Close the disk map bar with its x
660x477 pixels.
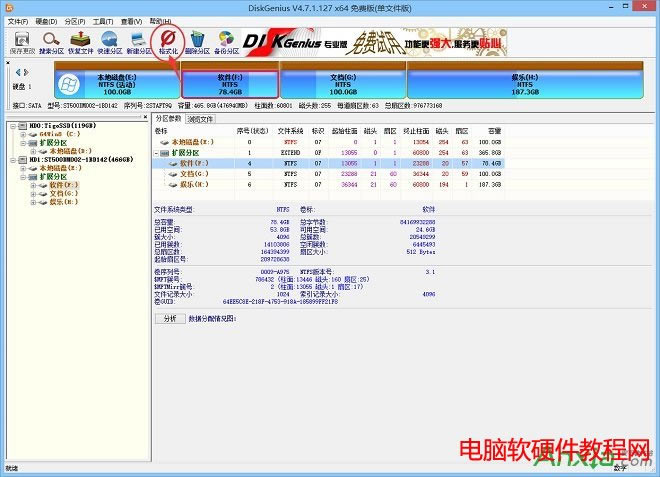point(8,63)
